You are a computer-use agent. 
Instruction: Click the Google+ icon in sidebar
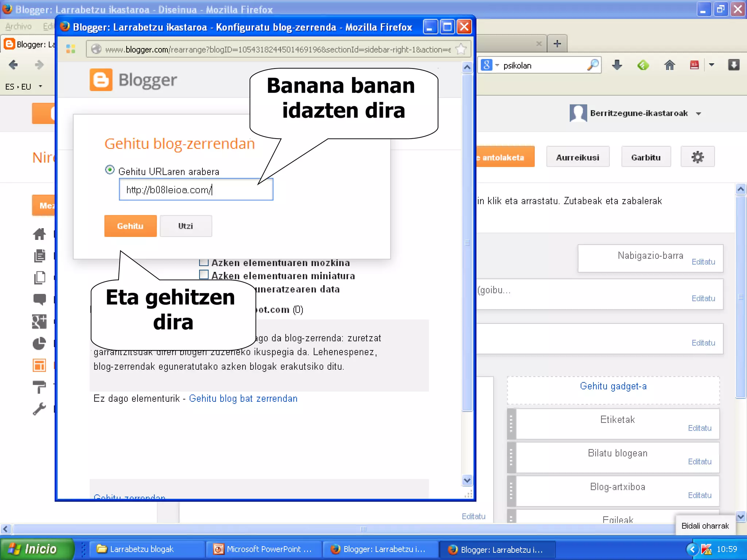[x=39, y=322]
